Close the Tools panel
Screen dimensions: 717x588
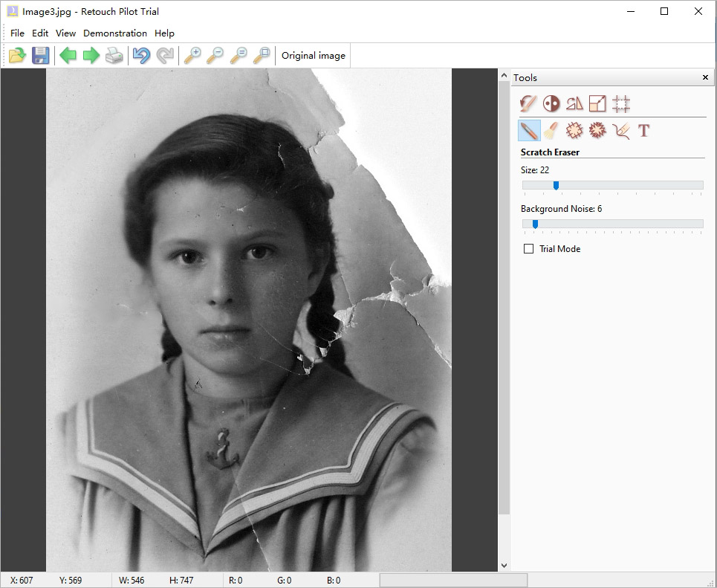(705, 77)
